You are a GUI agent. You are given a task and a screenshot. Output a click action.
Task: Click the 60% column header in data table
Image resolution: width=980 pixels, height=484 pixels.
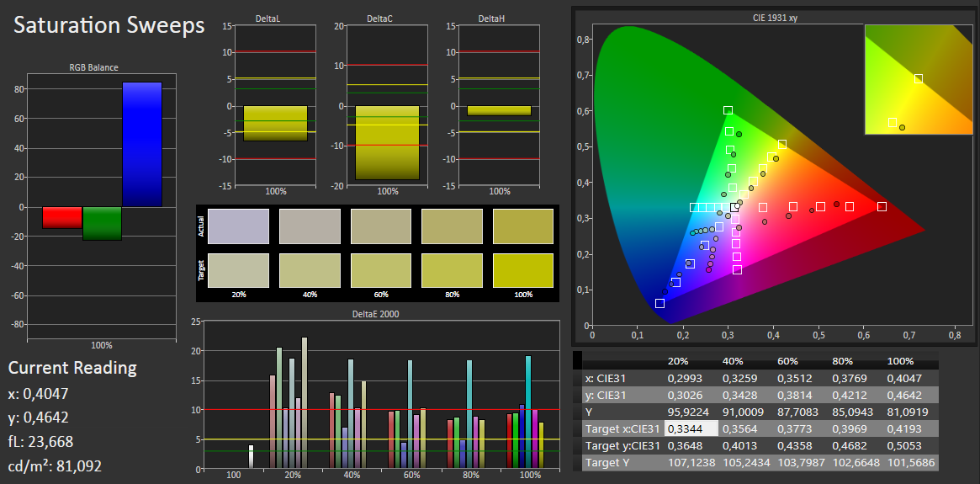coord(787,361)
